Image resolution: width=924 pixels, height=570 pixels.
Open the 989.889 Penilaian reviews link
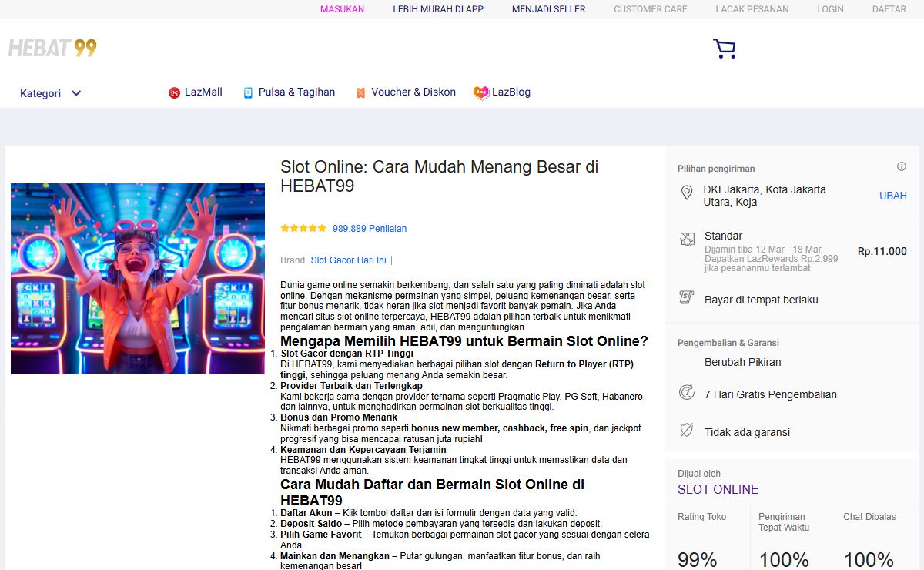click(370, 229)
